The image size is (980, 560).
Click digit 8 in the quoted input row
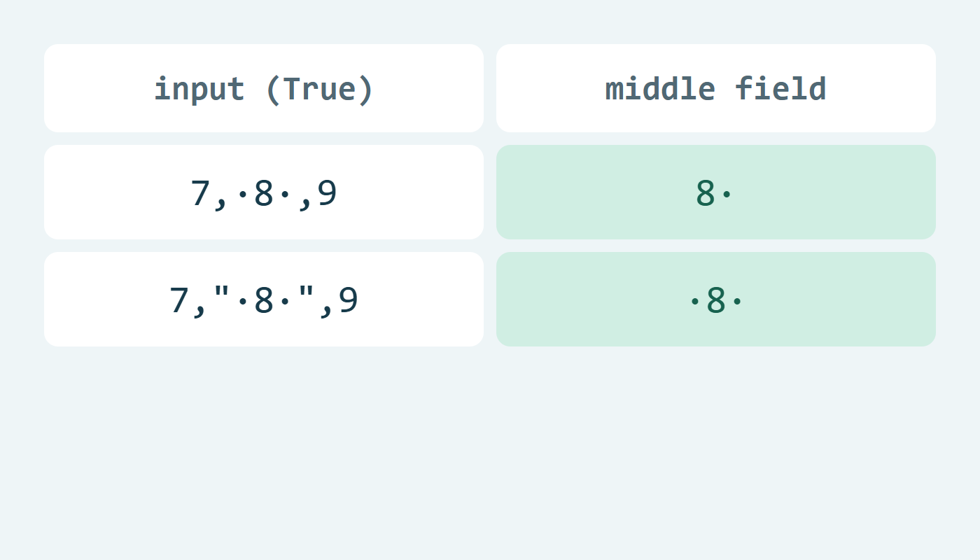point(264,300)
